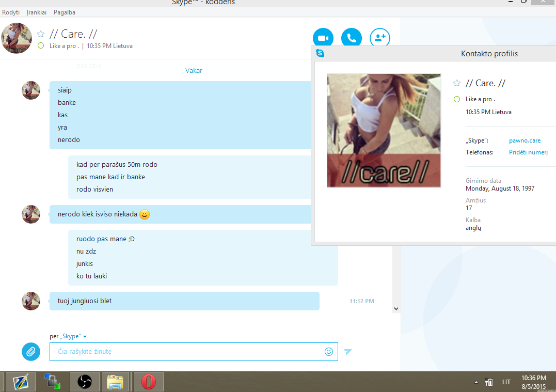Open the taskbar clock showing 10:36 PM
Image resolution: width=556 pixels, height=392 pixels.
point(534,382)
